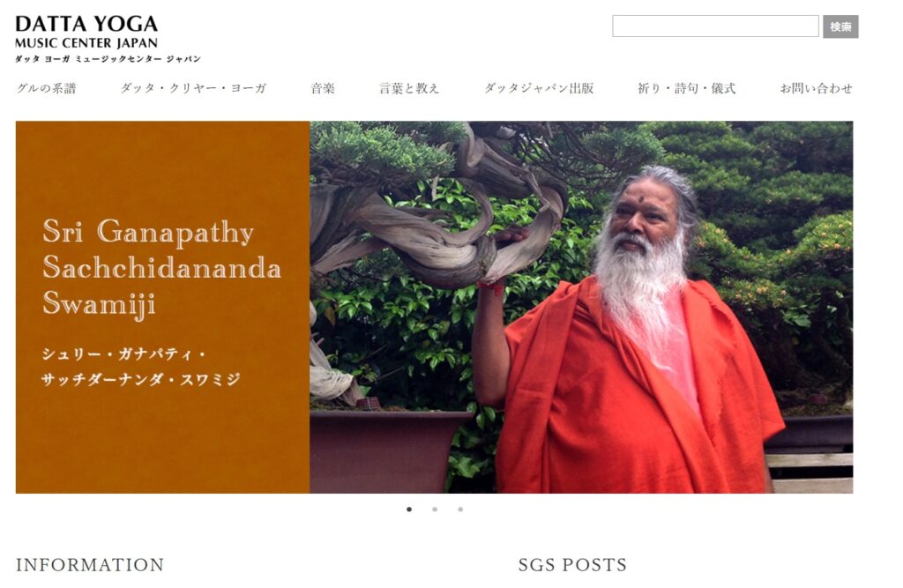Image resolution: width=903 pixels, height=588 pixels.
Task: Open the 祈り・詩句・儀式 menu
Action: click(686, 88)
